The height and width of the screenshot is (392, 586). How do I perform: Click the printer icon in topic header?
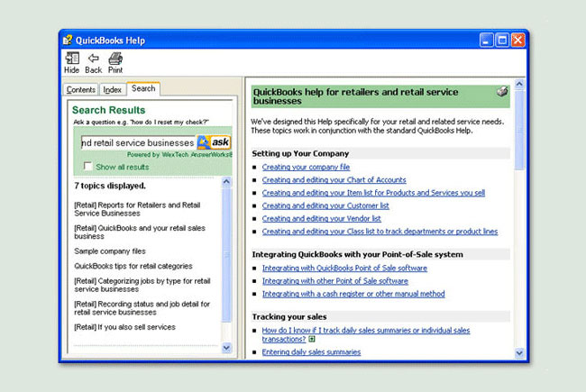point(502,91)
